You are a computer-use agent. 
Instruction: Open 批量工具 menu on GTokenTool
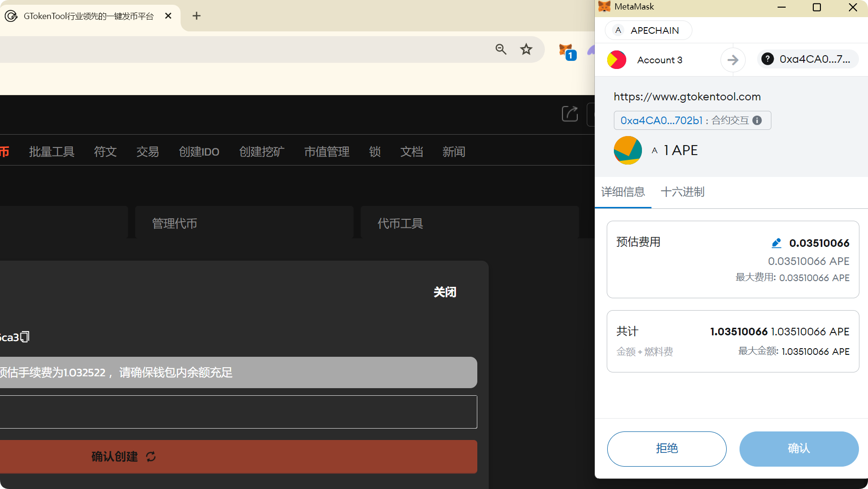tap(51, 152)
